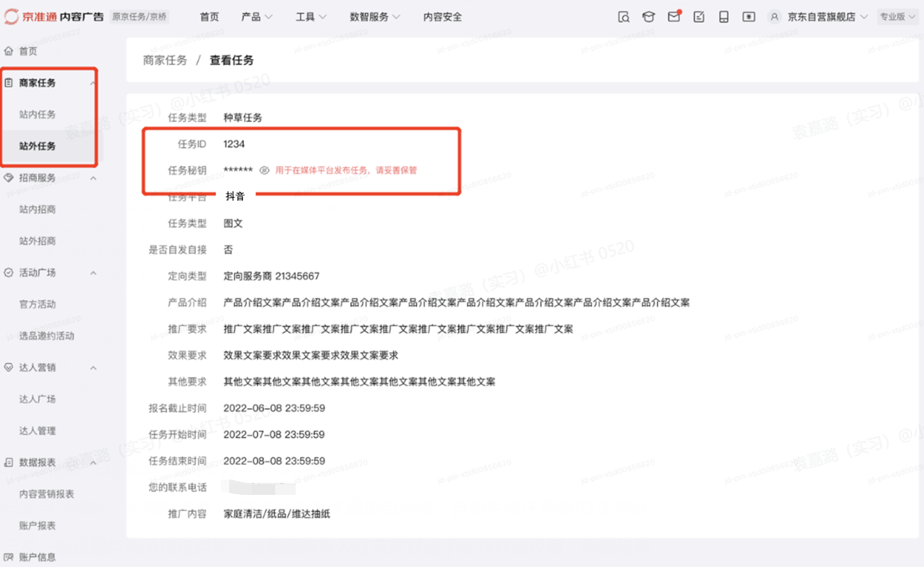Collapse the 活动广场 sidebar section chevron
The height and width of the screenshot is (567, 924).
pos(93,273)
